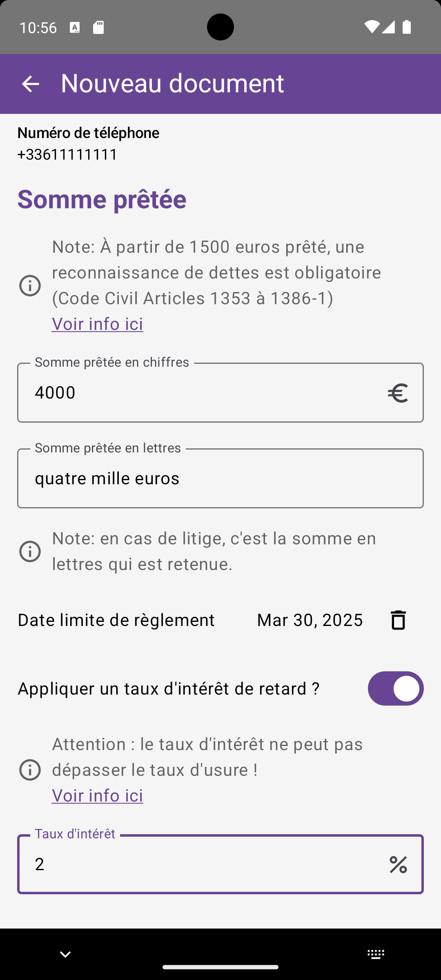Image resolution: width=441 pixels, height=980 pixels.
Task: Tap the back arrow in header
Action: 30,84
